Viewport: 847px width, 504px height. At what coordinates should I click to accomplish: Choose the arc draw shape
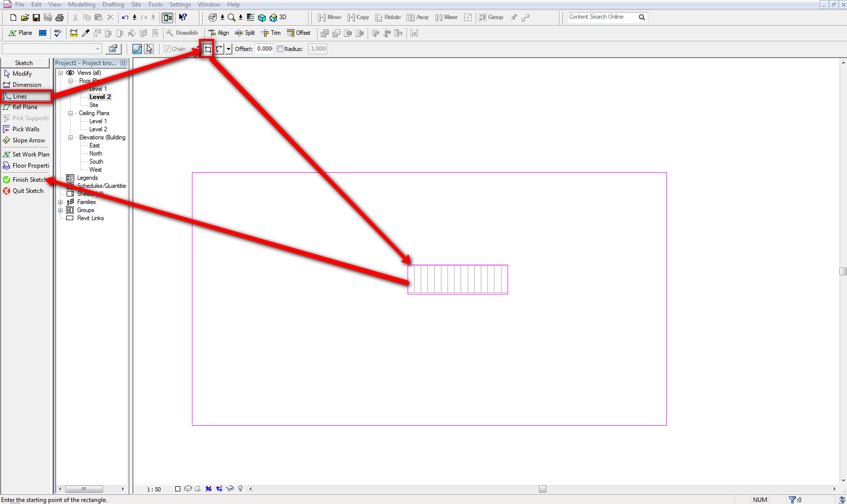pyautogui.click(x=219, y=49)
